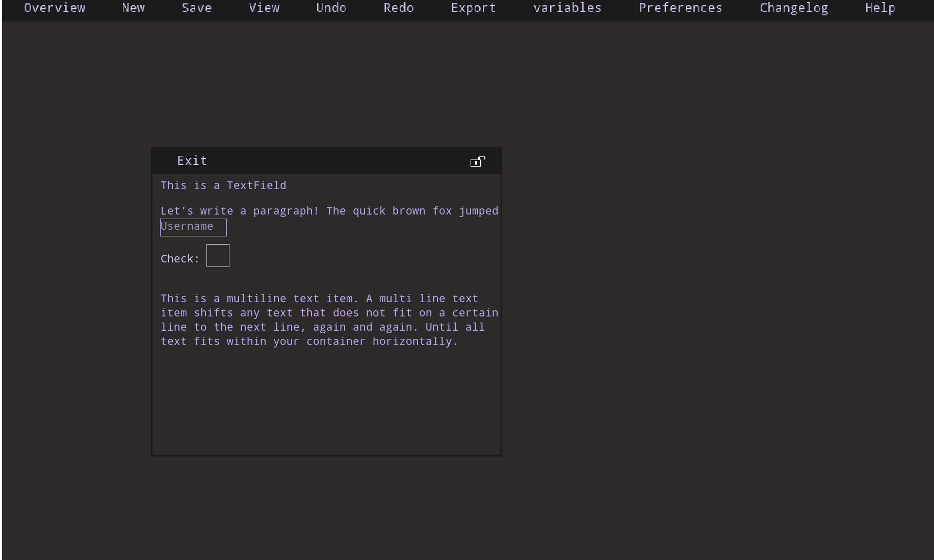Open the Help menu
Viewport: 934px width, 560px height.
pyautogui.click(x=879, y=8)
